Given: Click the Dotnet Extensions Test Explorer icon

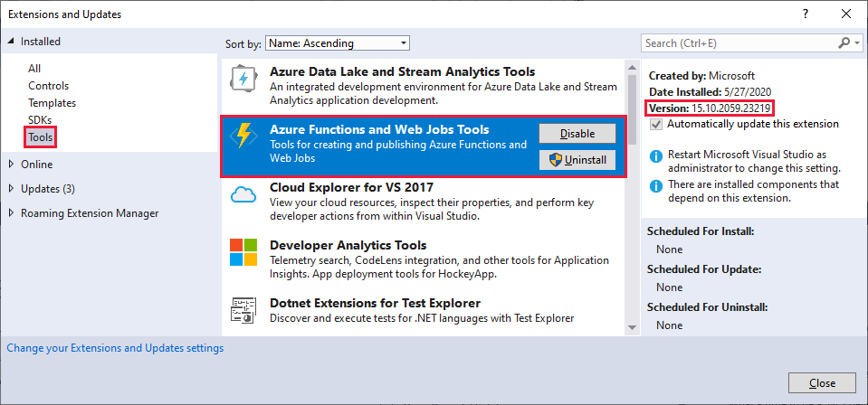Looking at the screenshot, I should tap(244, 310).
